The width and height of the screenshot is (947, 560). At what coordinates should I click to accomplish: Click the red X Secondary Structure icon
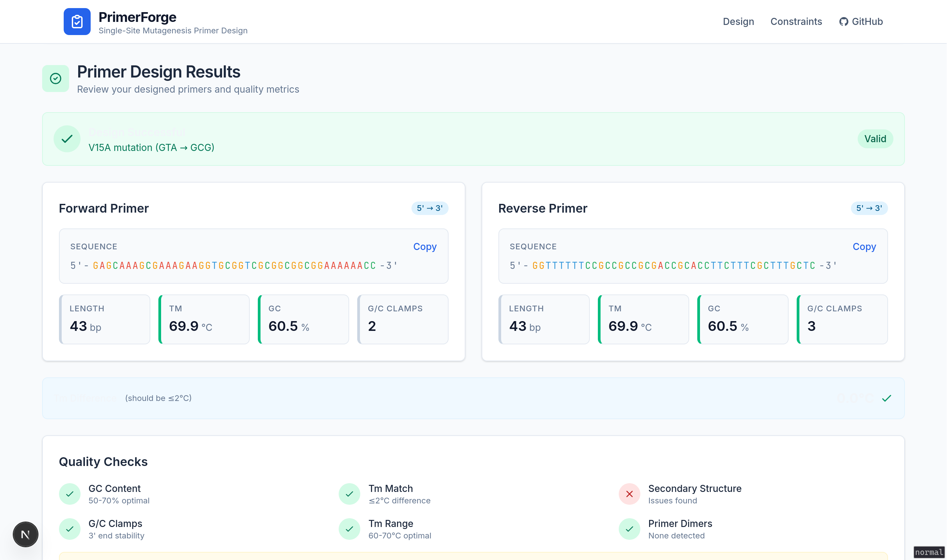tap(629, 494)
